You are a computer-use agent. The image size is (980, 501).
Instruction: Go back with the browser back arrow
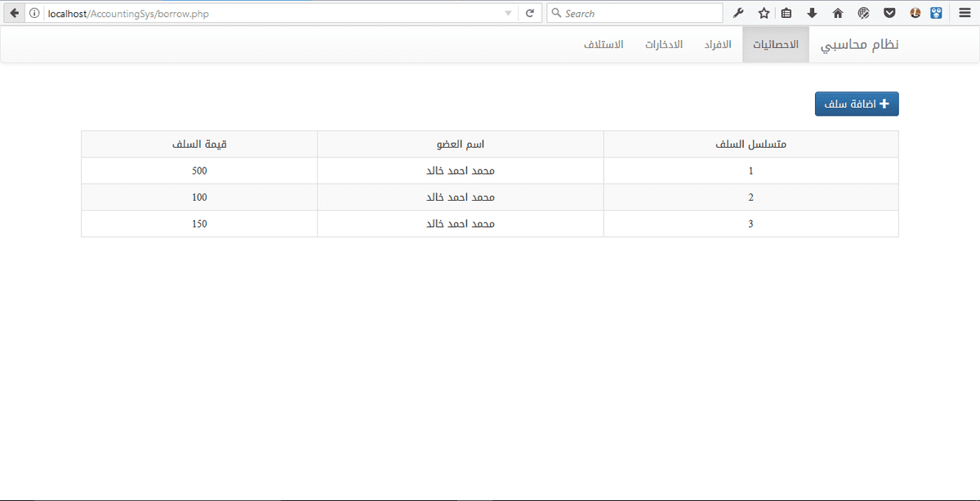tap(14, 13)
